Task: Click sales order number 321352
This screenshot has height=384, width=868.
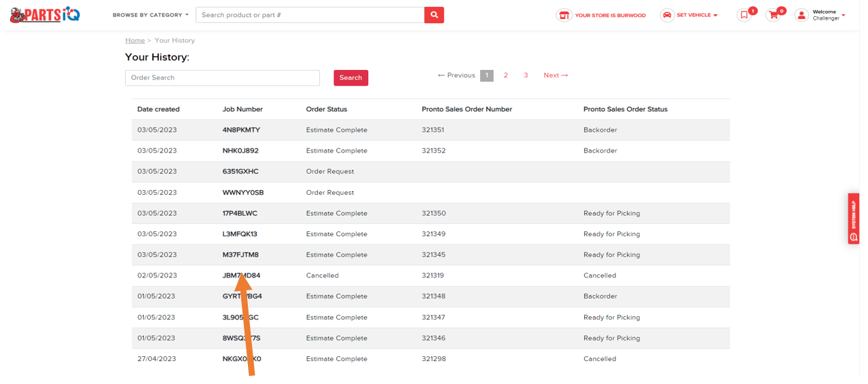Action: point(434,151)
